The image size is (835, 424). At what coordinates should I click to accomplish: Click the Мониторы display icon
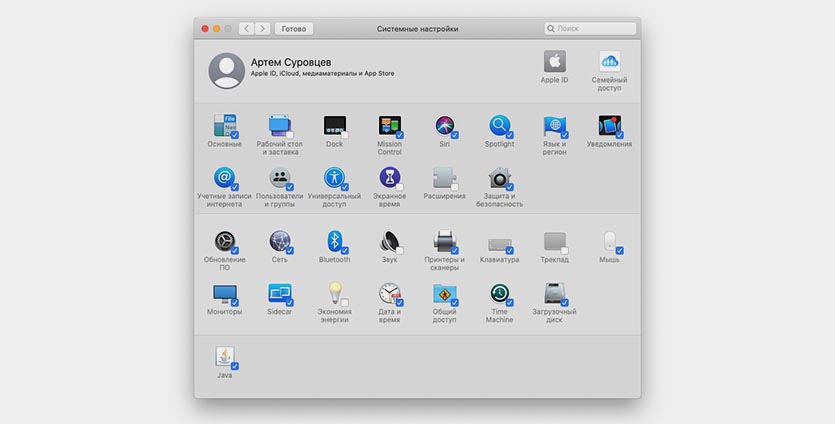tap(224, 294)
